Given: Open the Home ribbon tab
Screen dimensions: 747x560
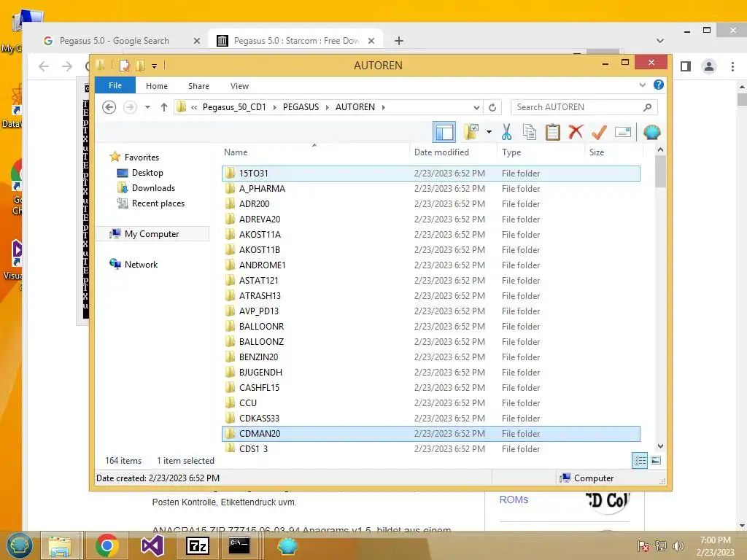Looking at the screenshot, I should (157, 86).
